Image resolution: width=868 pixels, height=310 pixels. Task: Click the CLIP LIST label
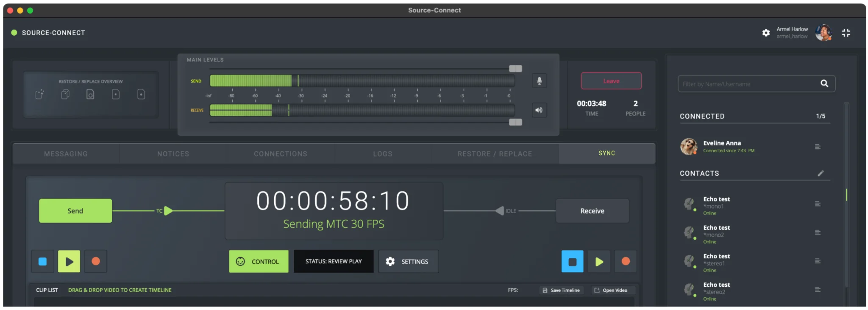click(47, 290)
